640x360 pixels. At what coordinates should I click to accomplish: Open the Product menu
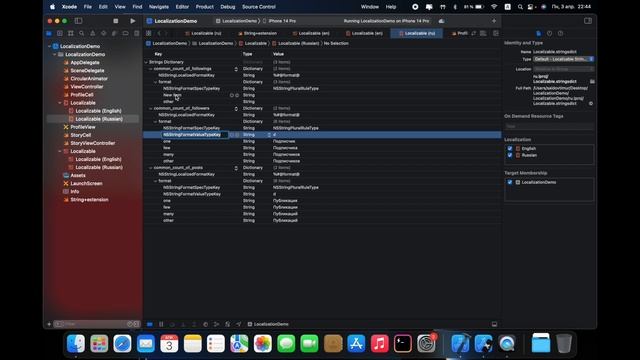pyautogui.click(x=204, y=7)
